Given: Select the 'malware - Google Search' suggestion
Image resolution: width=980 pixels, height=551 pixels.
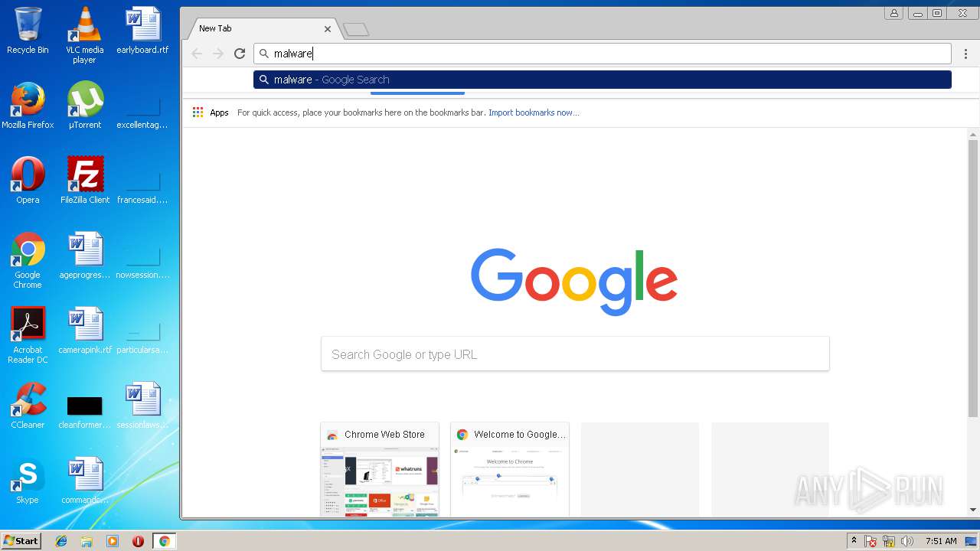Looking at the screenshot, I should tap(603, 80).
